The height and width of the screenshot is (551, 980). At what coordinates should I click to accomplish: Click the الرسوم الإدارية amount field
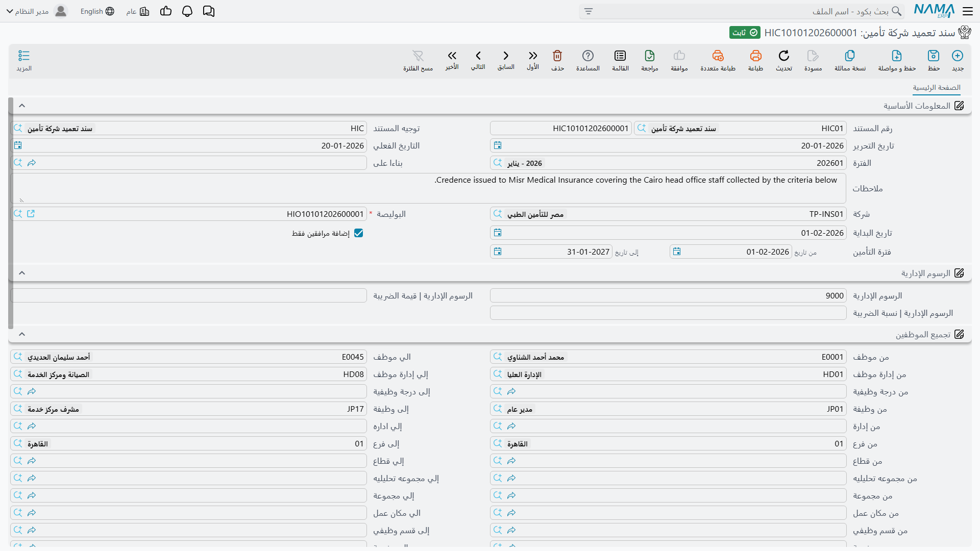click(x=668, y=296)
